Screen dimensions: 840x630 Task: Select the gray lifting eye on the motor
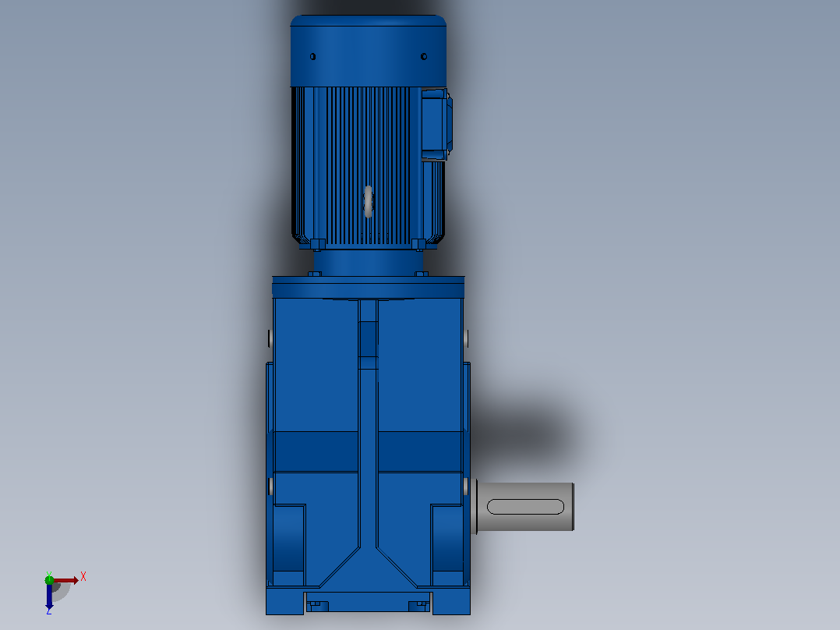(368, 202)
